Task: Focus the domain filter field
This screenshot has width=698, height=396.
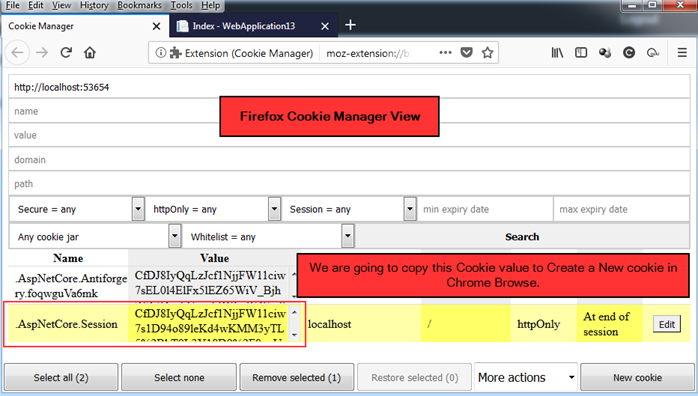Action: pos(349,159)
